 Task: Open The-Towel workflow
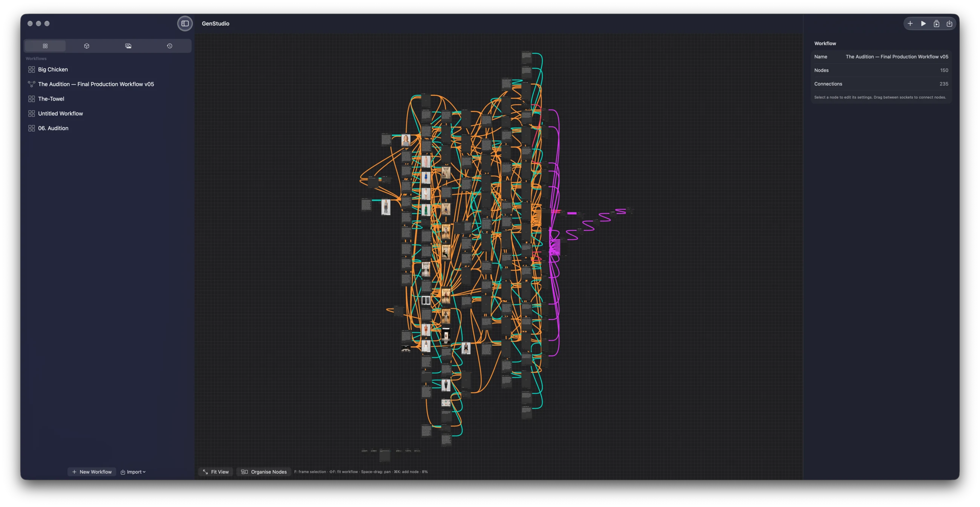(108, 99)
